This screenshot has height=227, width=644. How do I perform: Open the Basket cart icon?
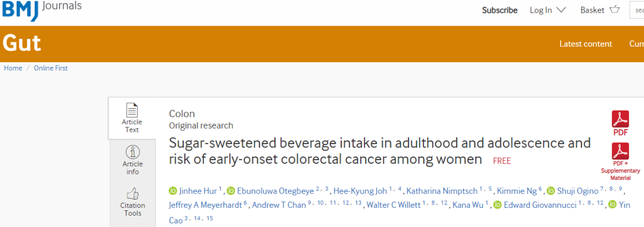click(x=614, y=10)
